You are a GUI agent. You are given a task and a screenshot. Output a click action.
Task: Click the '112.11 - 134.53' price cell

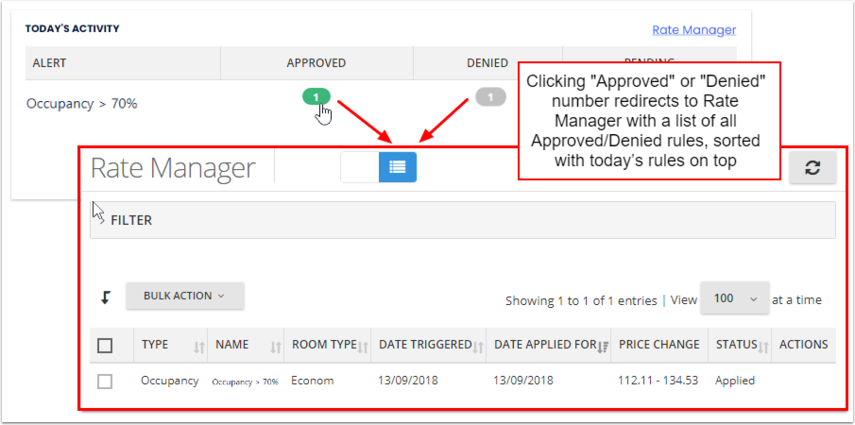click(x=658, y=381)
